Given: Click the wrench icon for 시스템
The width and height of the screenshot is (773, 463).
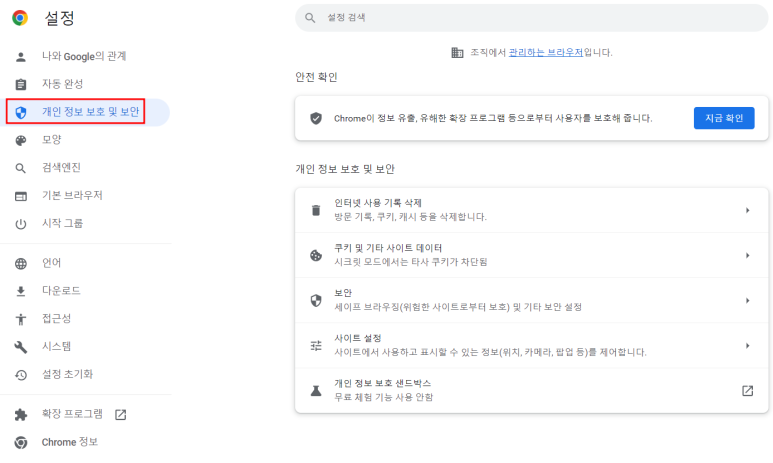Looking at the screenshot, I should pos(21,347).
